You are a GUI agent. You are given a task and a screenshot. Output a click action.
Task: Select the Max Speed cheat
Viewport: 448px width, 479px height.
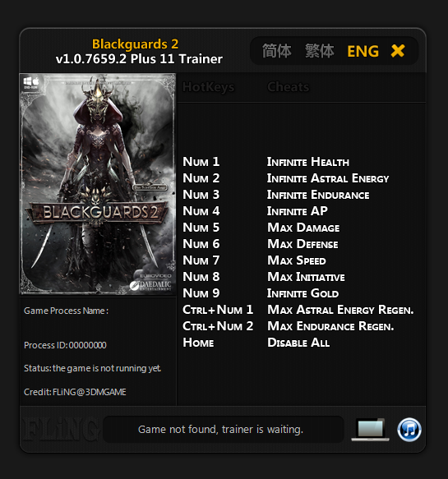(x=297, y=260)
